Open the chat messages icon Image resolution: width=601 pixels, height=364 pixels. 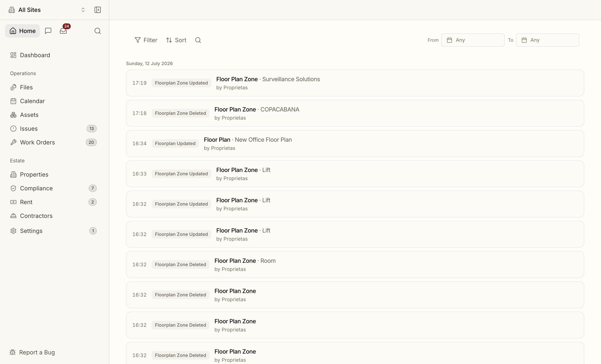(x=48, y=31)
